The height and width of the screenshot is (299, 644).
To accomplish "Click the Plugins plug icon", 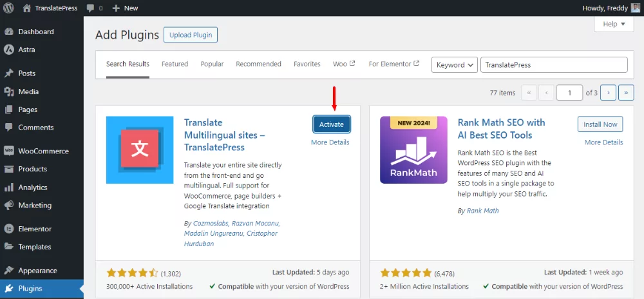I will [x=8, y=288].
